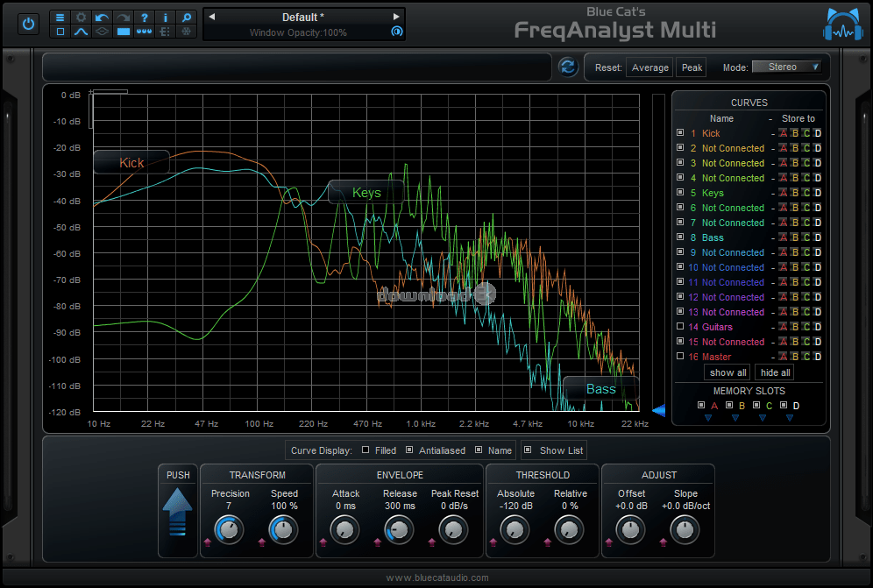Screen dimensions: 873x588
Task: Toggle the Antialiased checkbox
Action: pos(409,450)
